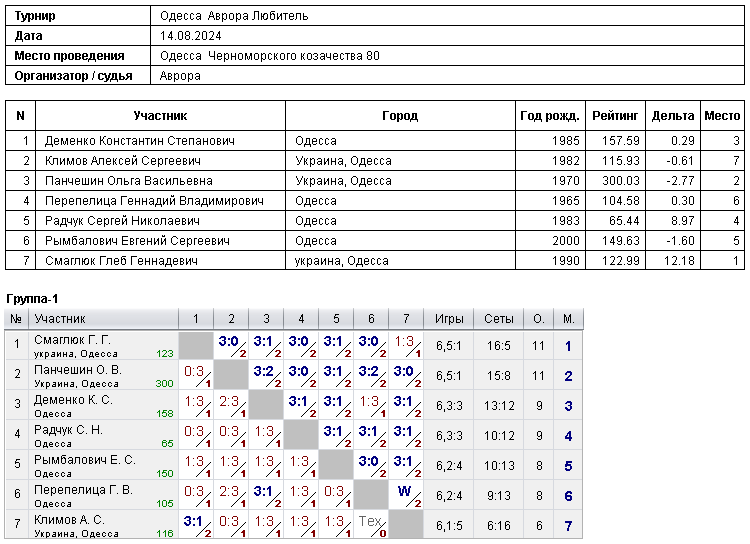
Task: Click Климов's 3:1 win score cell
Action: point(196,525)
